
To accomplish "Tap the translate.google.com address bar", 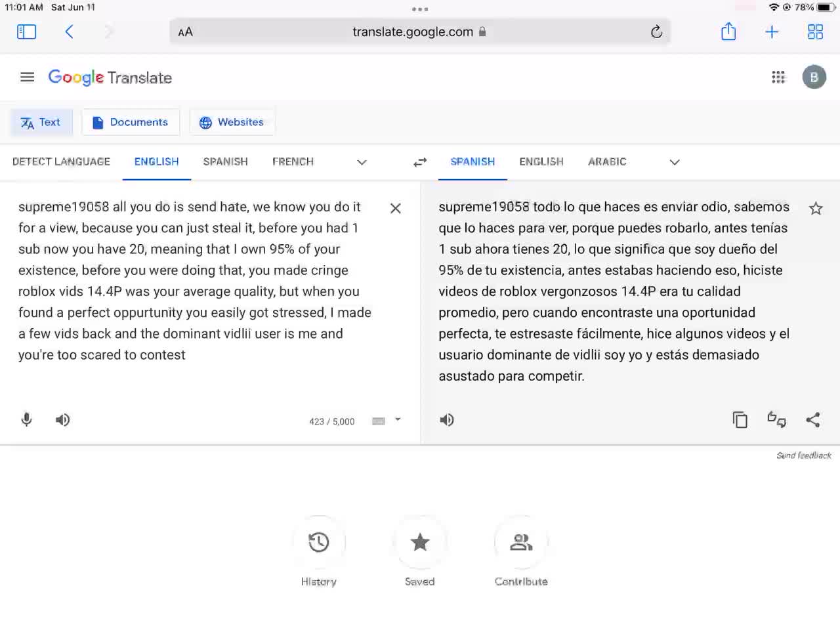I will (420, 31).
